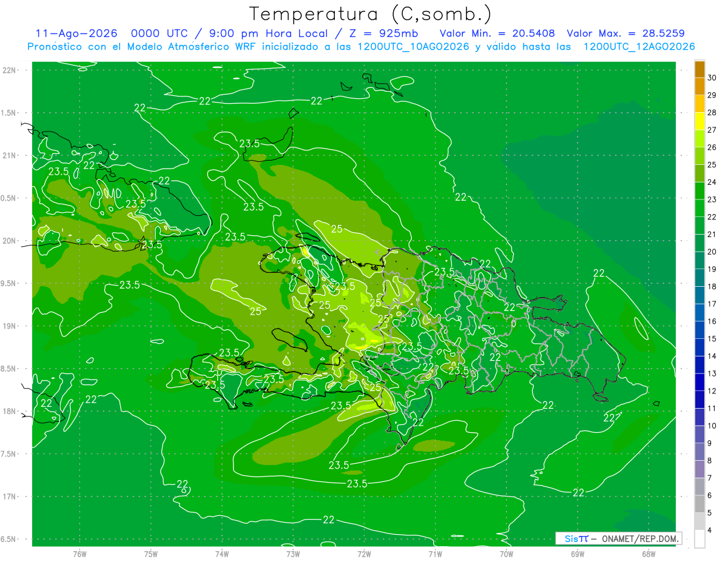This screenshot has width=728, height=562.
Task: Click the lime swatch between legend labels 26 and 27
Action: (699, 138)
